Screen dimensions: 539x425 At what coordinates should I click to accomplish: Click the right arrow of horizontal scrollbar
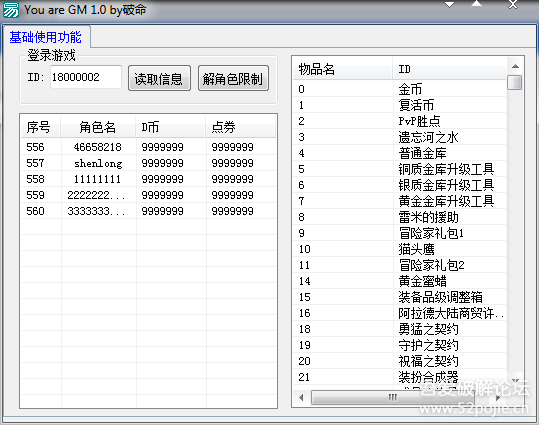point(498,398)
